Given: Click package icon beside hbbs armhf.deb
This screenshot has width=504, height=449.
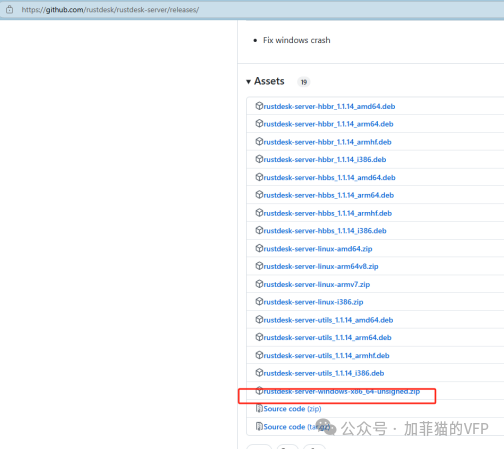Looking at the screenshot, I should tap(259, 213).
